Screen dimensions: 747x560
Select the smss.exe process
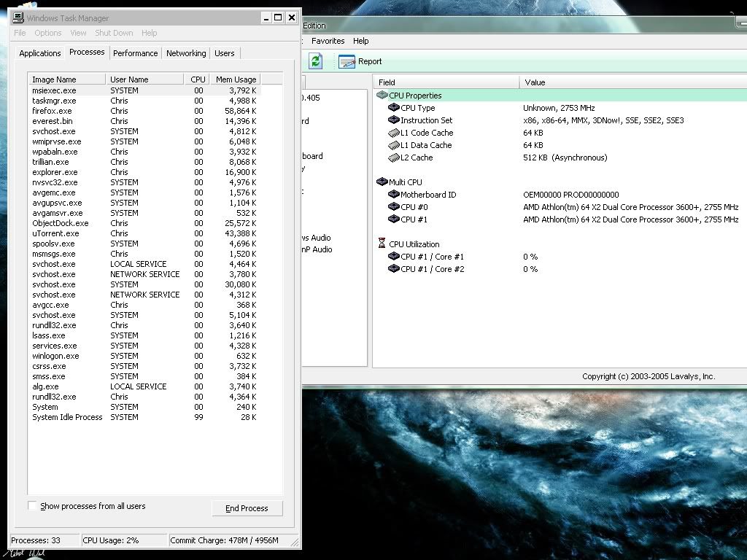coord(145,376)
